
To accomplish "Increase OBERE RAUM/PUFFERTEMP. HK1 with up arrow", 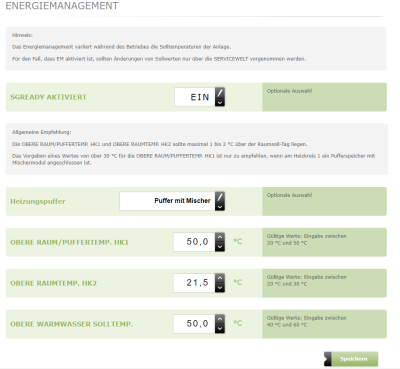I will pyautogui.click(x=220, y=237).
